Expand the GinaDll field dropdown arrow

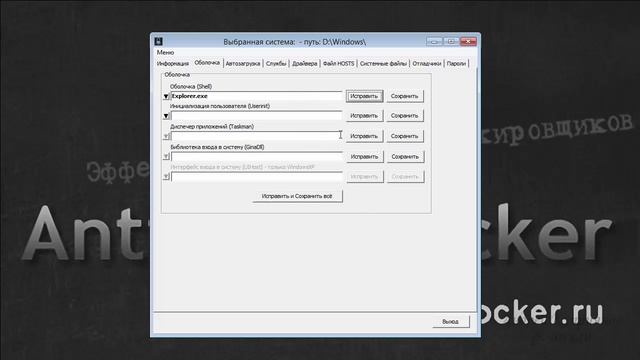[x=166, y=157]
